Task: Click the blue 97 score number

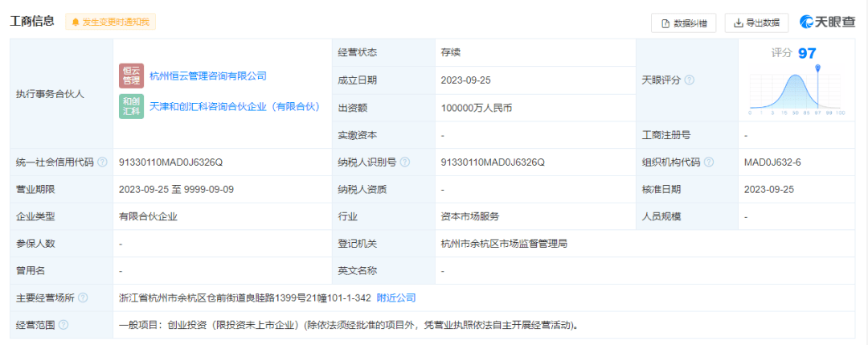Action: point(807,53)
